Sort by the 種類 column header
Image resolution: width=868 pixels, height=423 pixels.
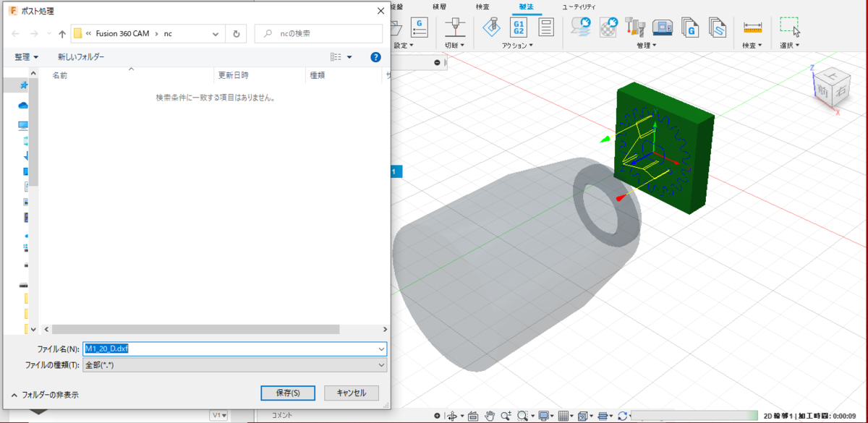coord(317,75)
